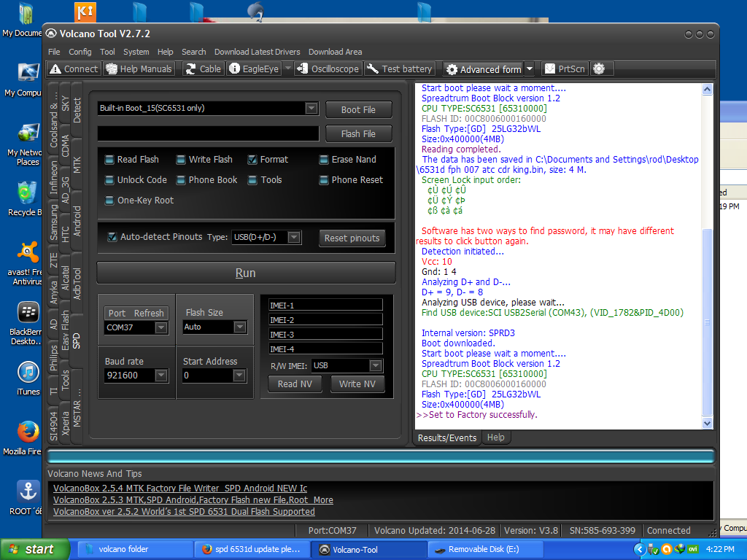The image size is (747, 560).
Task: Click the Connect toolbar icon
Action: point(73,69)
